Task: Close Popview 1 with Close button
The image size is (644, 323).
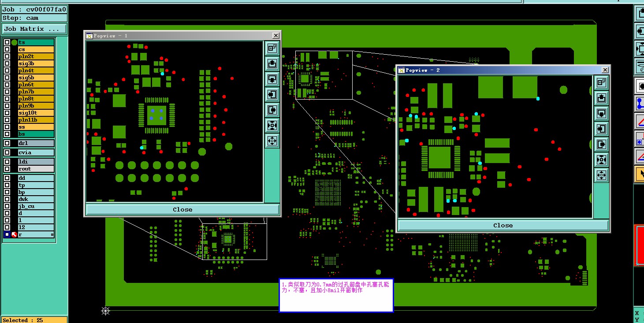Action: pyautogui.click(x=182, y=209)
